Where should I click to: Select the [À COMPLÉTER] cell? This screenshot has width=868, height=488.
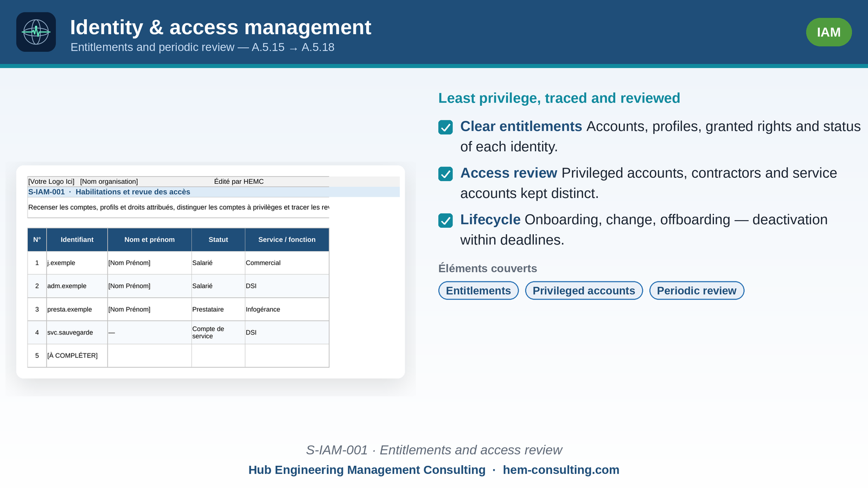(x=77, y=356)
